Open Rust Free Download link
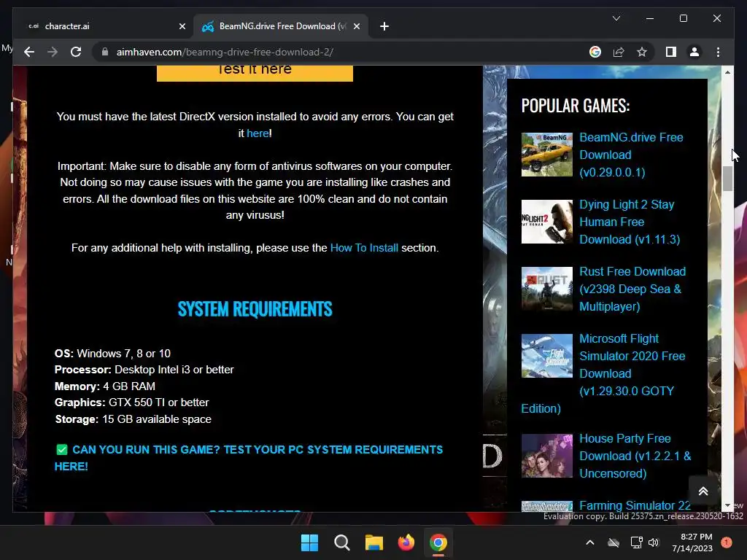Viewport: 747px width, 560px height. tap(632, 289)
